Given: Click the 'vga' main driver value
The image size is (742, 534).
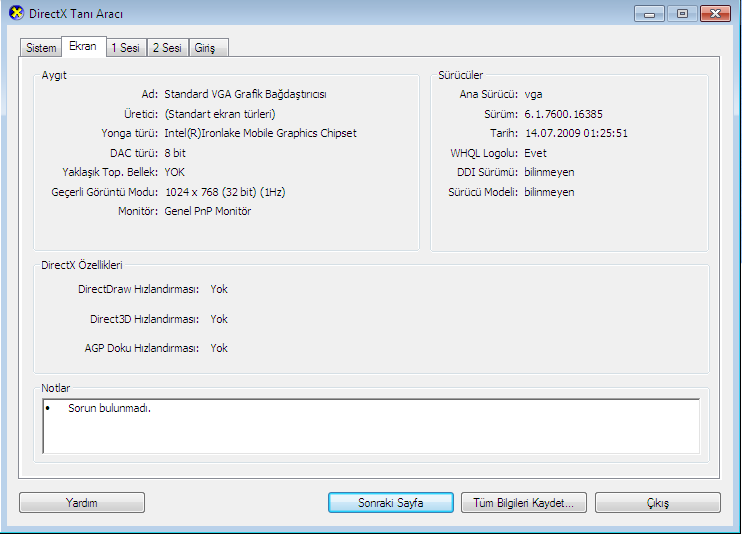Looking at the screenshot, I should [533, 95].
